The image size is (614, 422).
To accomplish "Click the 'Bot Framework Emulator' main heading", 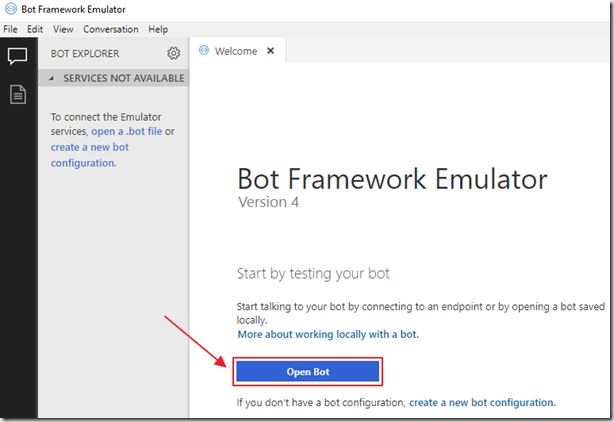I will 392,179.
